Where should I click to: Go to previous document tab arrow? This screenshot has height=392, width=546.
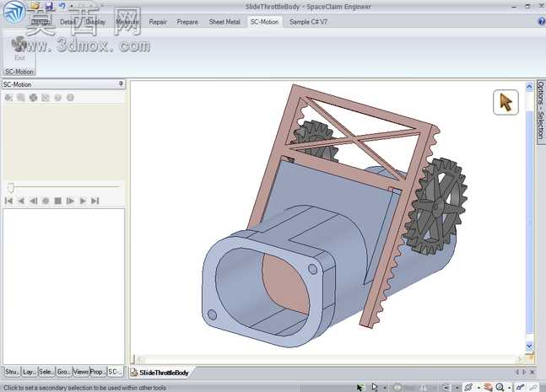click(x=517, y=372)
